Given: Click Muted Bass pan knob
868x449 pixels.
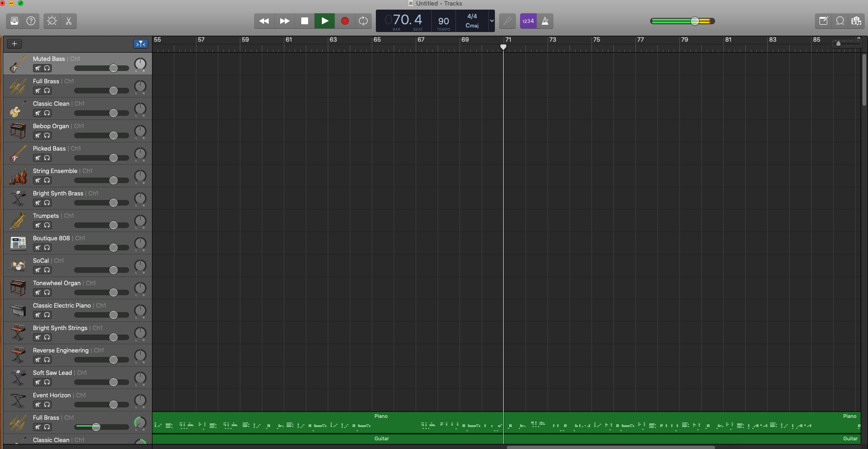Looking at the screenshot, I should tap(140, 64).
